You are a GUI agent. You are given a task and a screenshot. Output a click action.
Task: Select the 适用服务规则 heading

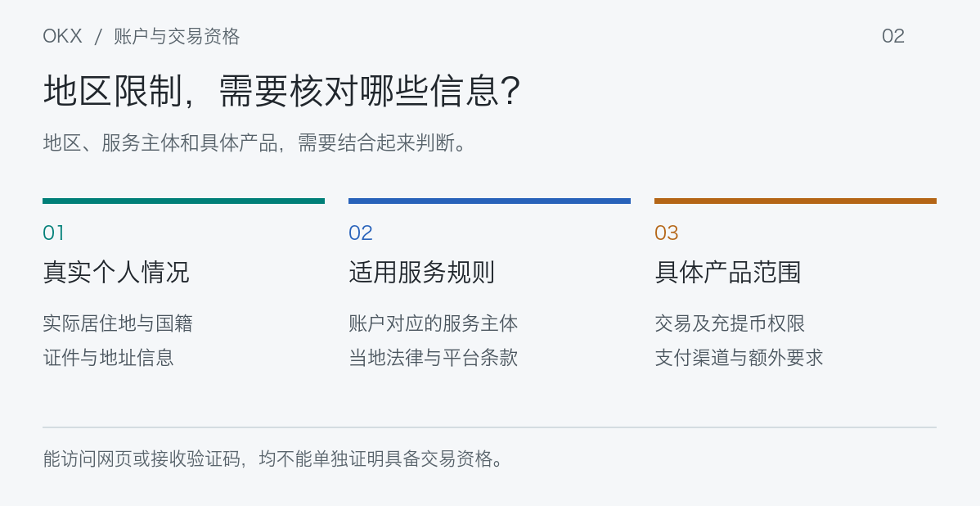click(x=422, y=272)
